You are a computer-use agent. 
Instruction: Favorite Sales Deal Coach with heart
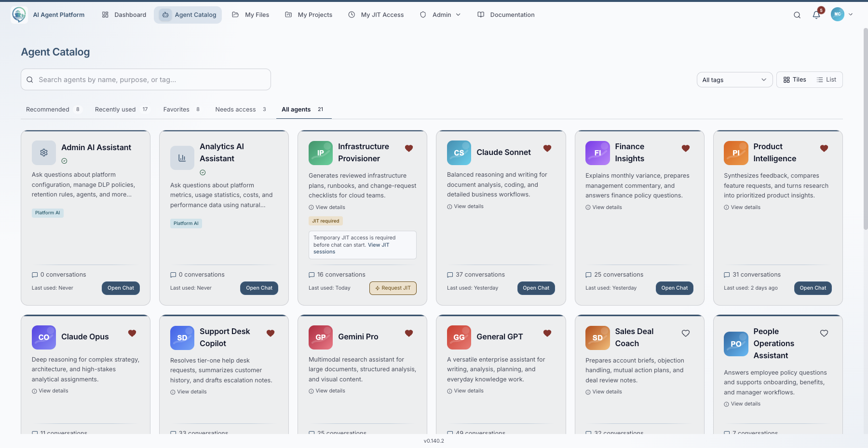click(x=686, y=333)
